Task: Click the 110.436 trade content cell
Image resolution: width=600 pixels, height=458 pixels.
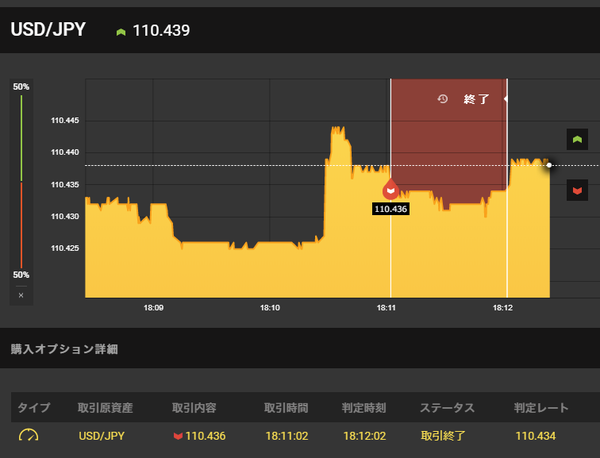Action: click(x=199, y=436)
